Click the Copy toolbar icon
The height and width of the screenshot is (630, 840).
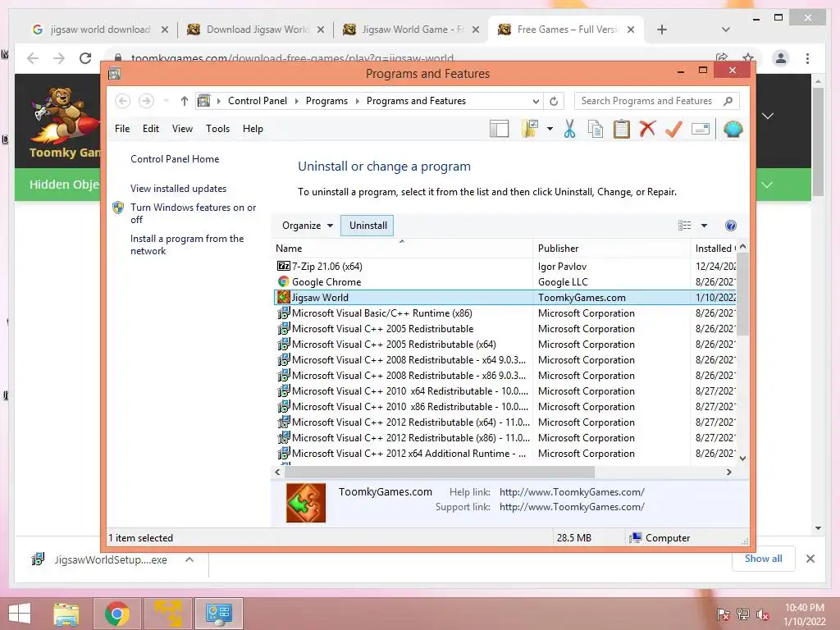coord(596,129)
